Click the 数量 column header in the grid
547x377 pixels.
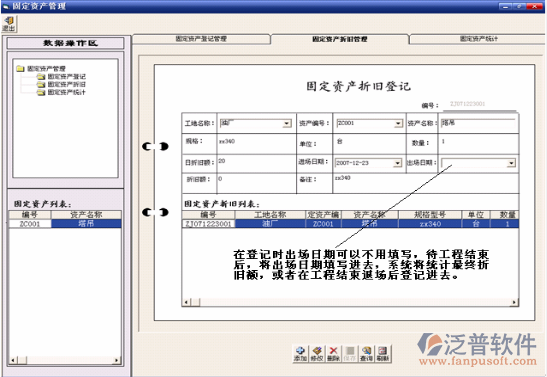[x=504, y=215]
